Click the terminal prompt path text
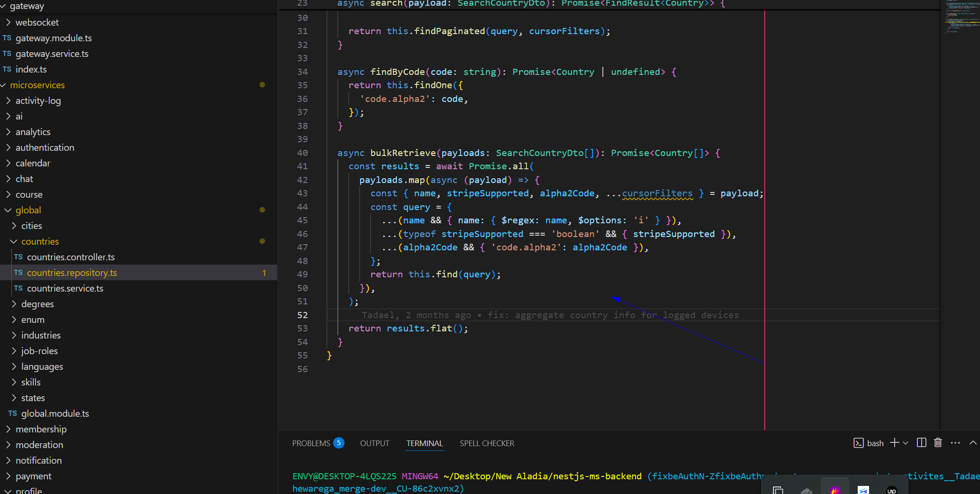The width and height of the screenshot is (980, 494). click(543, 476)
